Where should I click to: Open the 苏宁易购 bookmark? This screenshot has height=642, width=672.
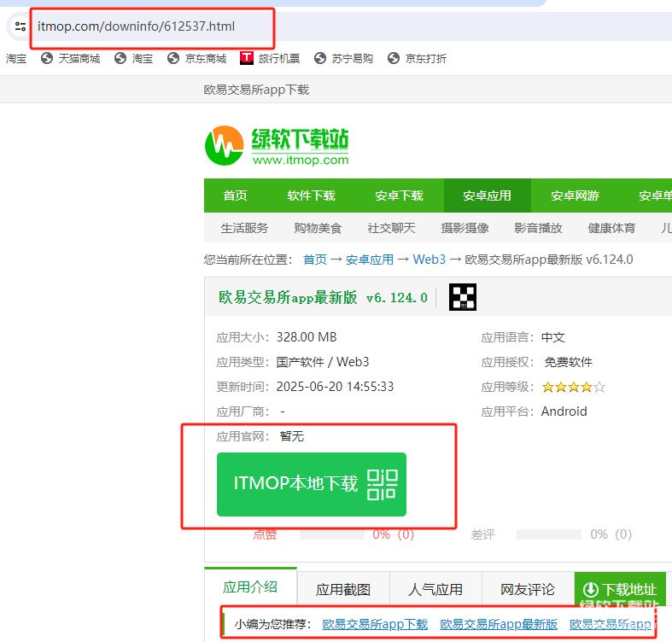(343, 58)
